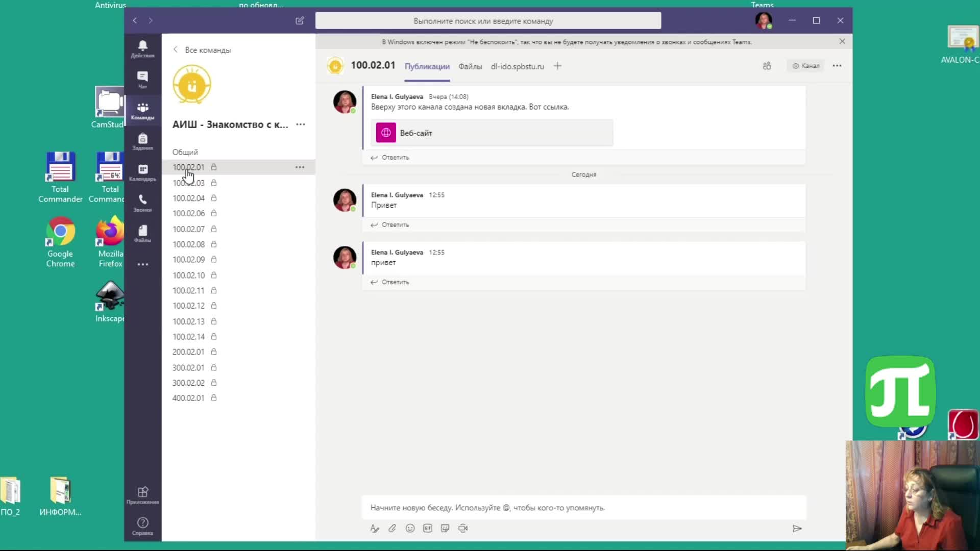Select channel 100.02.04
Screen dimensions: 980x551
(238, 198)
